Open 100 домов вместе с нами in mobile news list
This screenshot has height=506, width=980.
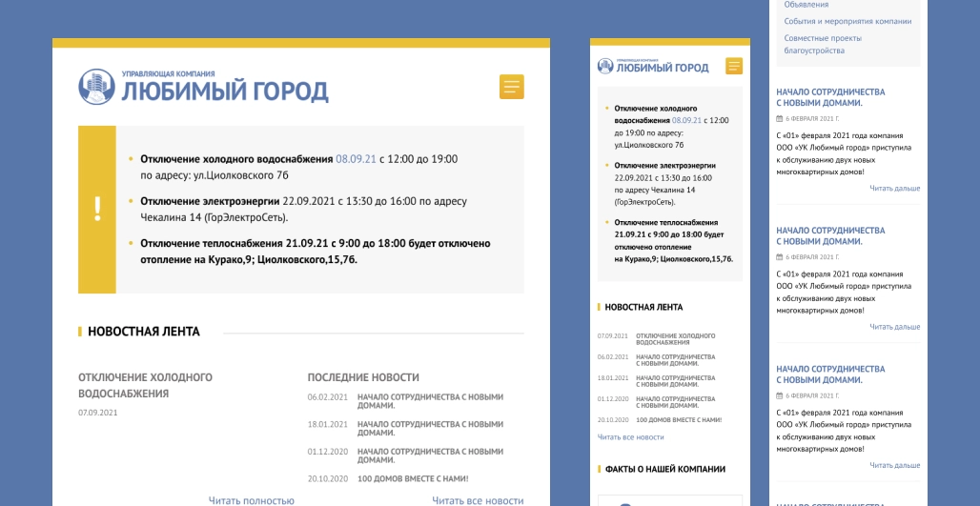[679, 419]
